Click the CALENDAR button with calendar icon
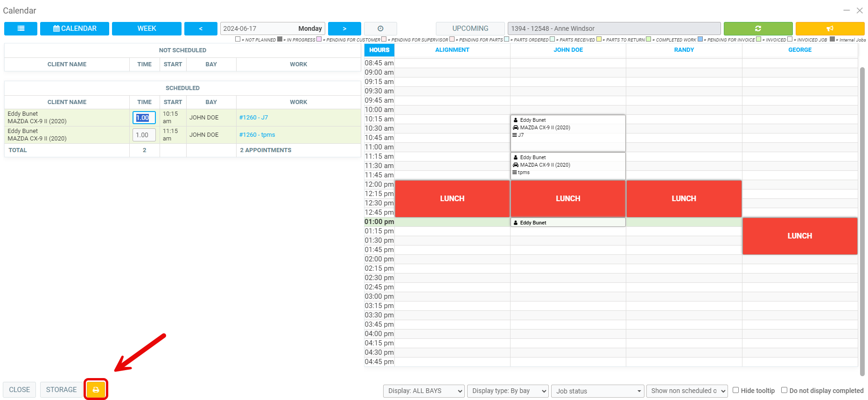 coord(75,28)
